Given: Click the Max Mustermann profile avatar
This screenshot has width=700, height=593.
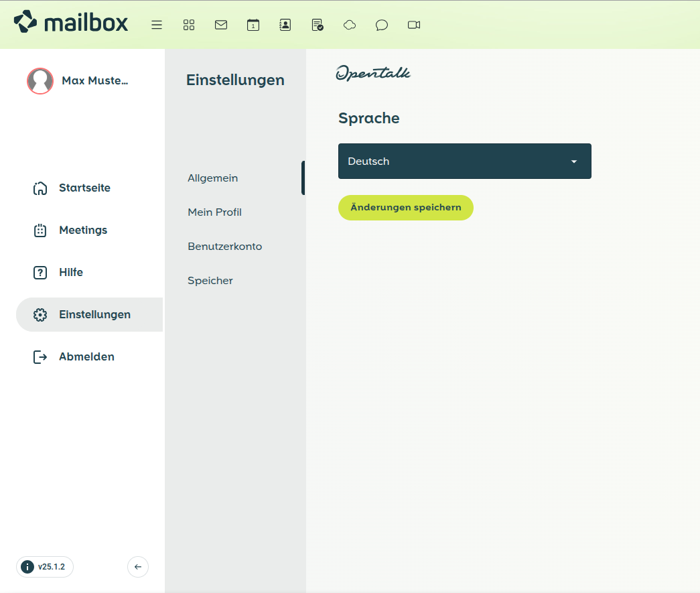Looking at the screenshot, I should 40,81.
